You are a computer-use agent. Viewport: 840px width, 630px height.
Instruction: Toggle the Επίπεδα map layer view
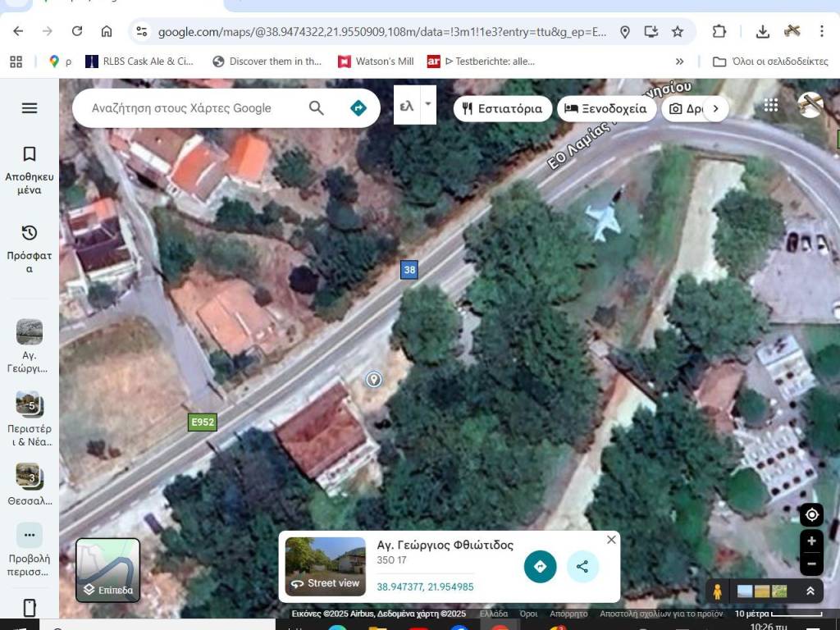point(108,570)
